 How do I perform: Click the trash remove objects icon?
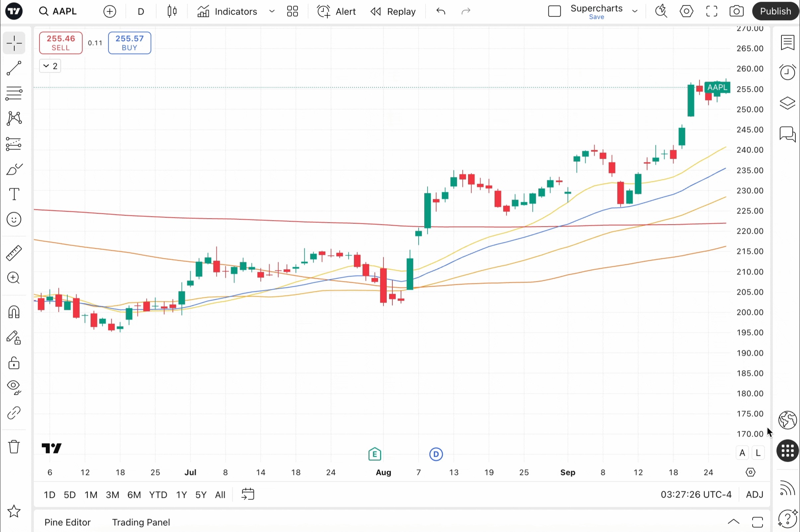tap(14, 446)
